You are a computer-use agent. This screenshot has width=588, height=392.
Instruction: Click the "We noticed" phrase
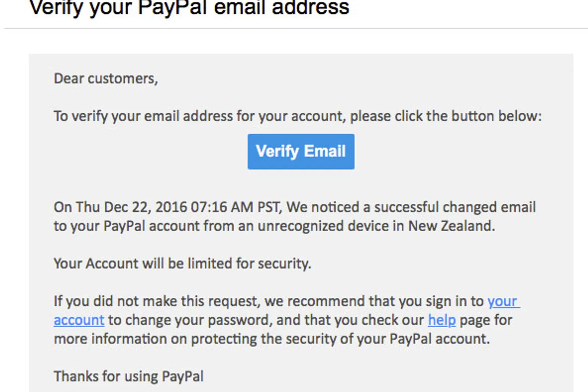[323, 207]
